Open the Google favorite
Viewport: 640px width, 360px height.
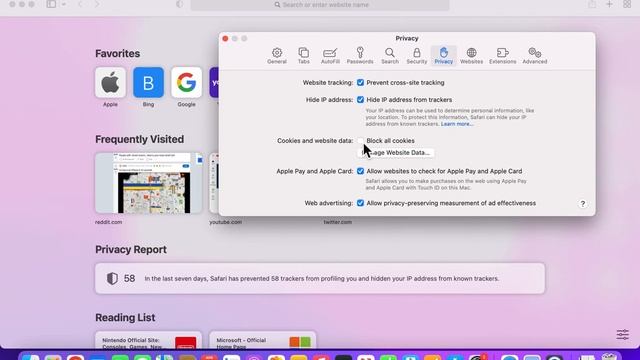(187, 83)
